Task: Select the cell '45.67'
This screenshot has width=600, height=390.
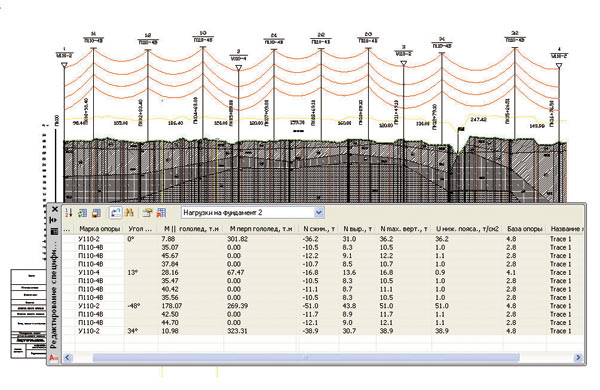Action: pyautogui.click(x=170, y=256)
